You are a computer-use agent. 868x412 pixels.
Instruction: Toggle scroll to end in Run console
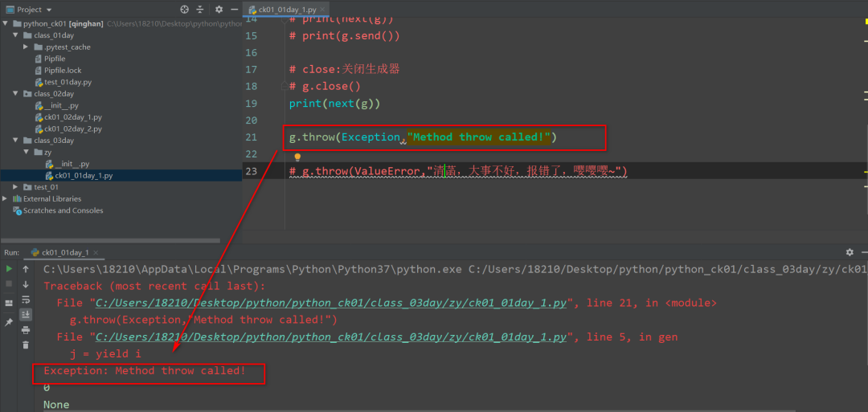(x=26, y=315)
